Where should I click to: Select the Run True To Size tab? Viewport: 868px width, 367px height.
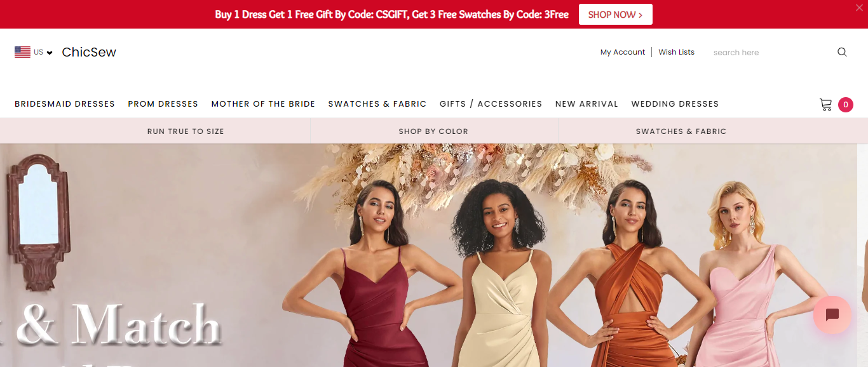(x=186, y=131)
